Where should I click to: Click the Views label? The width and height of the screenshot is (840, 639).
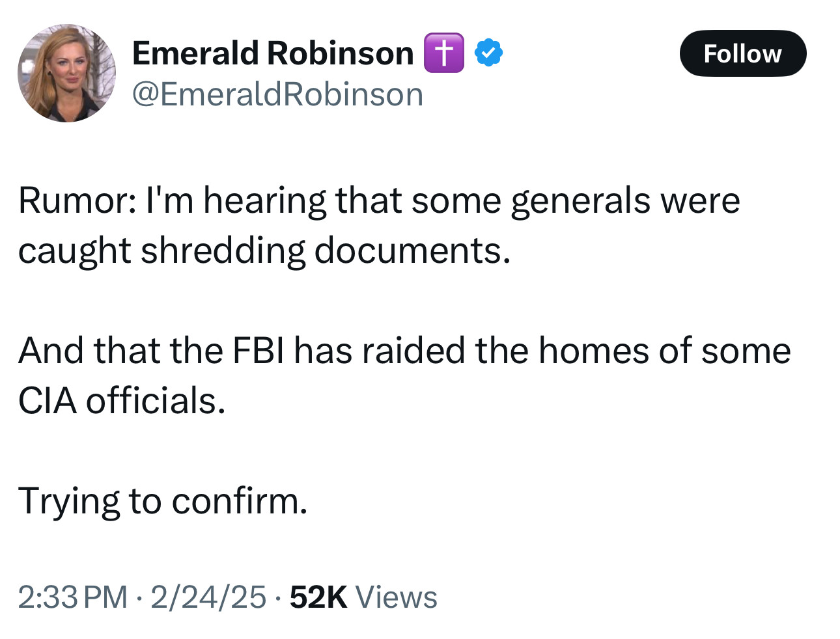tap(396, 597)
